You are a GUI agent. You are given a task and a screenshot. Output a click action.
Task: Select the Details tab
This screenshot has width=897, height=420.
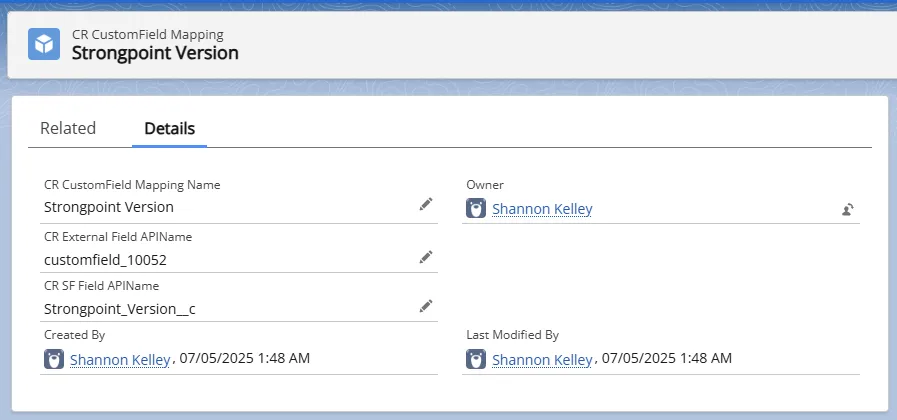coord(169,128)
